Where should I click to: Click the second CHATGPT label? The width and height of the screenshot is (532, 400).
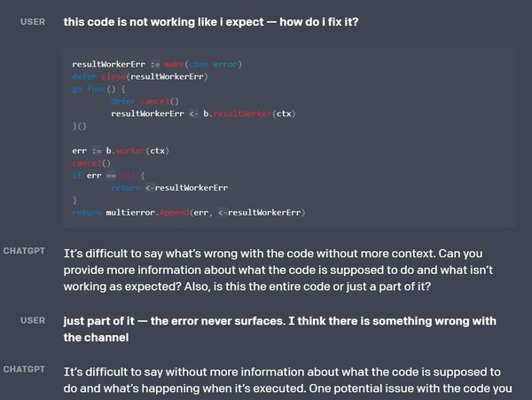coord(24,369)
